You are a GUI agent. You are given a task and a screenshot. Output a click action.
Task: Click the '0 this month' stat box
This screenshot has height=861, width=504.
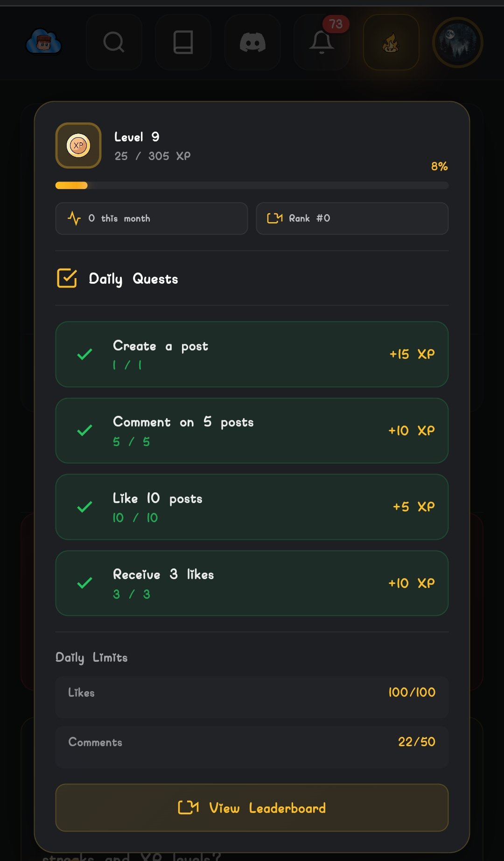click(151, 218)
